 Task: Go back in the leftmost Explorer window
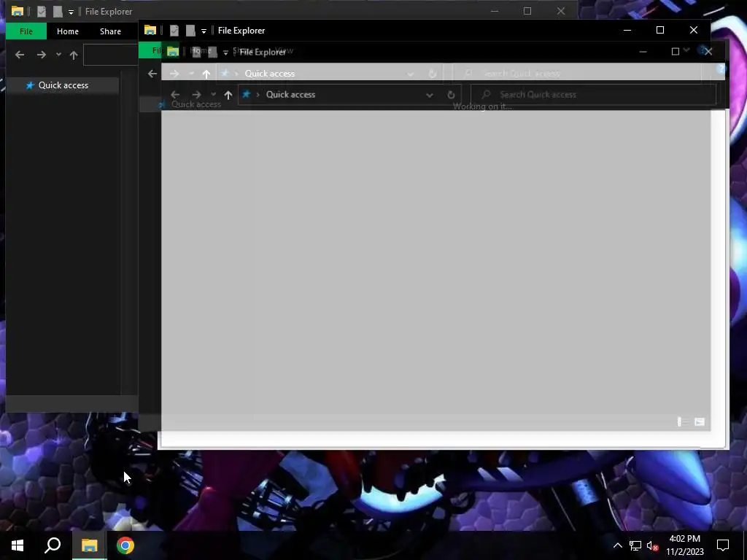tap(20, 55)
